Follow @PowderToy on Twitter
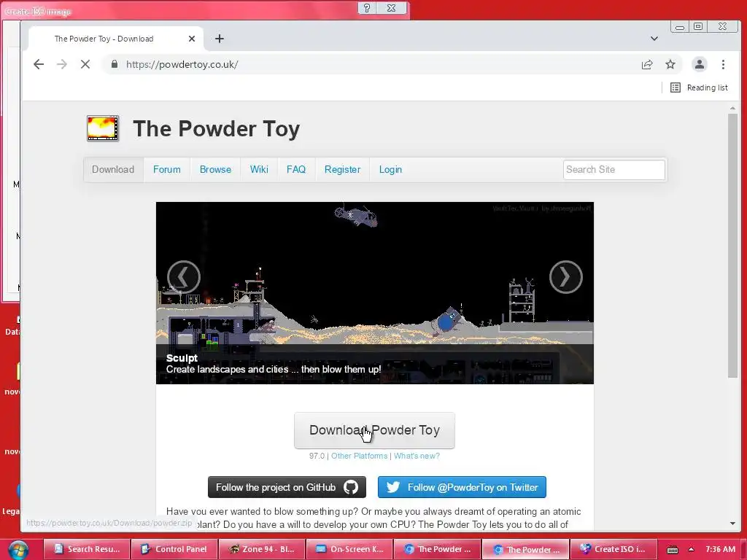747x560 pixels. [462, 487]
